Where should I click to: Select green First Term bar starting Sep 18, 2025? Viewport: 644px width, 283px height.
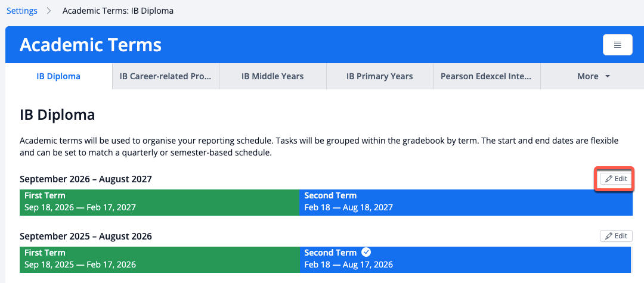[160, 259]
